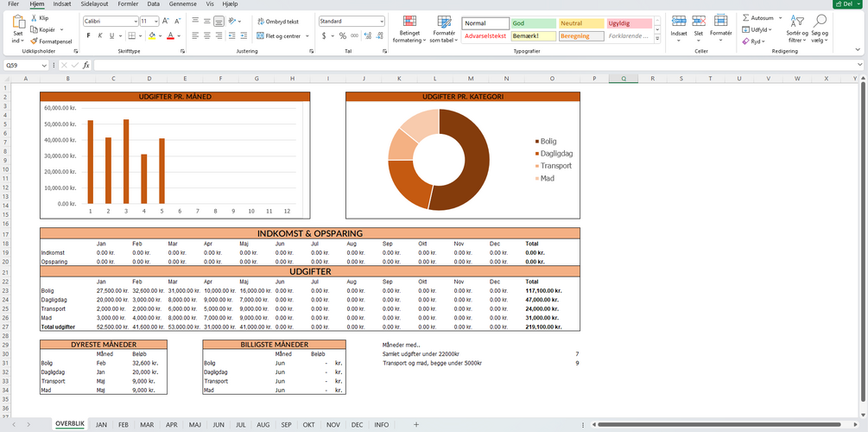Open Søg og vælg magnifier menu
The width and height of the screenshot is (868, 432).
(820, 29)
